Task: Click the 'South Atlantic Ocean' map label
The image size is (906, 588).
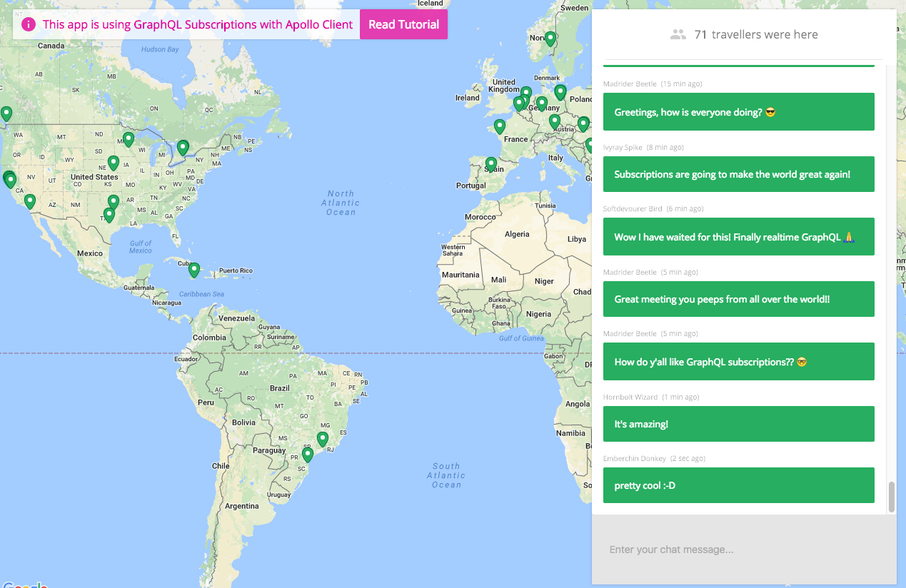Action: tap(446, 475)
